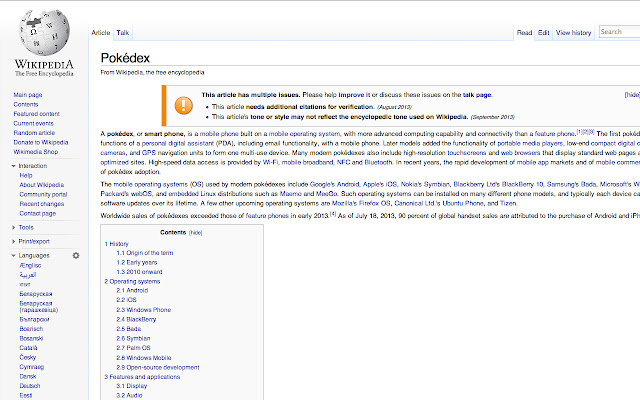640x400 pixels.
Task: Select Deutsch language link
Action: [x=31, y=384]
